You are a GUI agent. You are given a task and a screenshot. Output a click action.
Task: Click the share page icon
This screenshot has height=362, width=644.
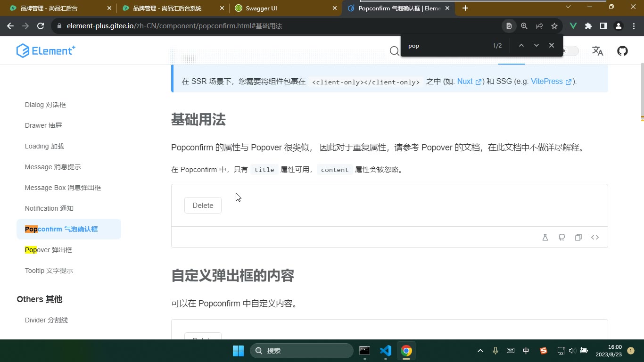click(539, 26)
